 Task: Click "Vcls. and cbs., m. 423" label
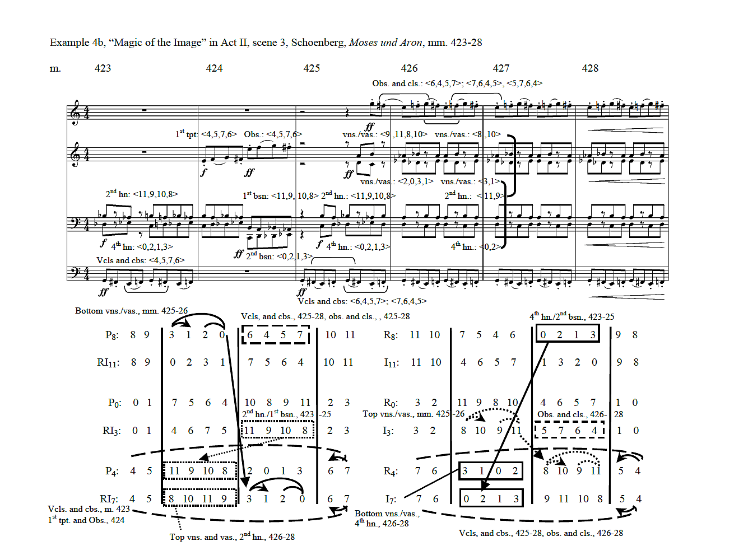89,509
